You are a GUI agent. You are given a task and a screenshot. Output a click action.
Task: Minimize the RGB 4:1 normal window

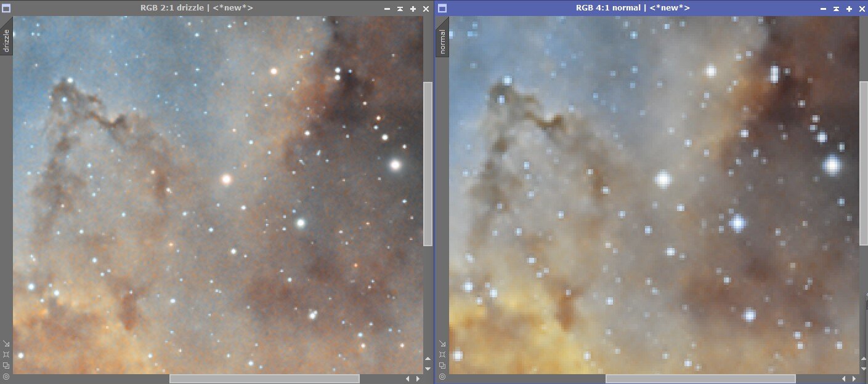point(822,9)
